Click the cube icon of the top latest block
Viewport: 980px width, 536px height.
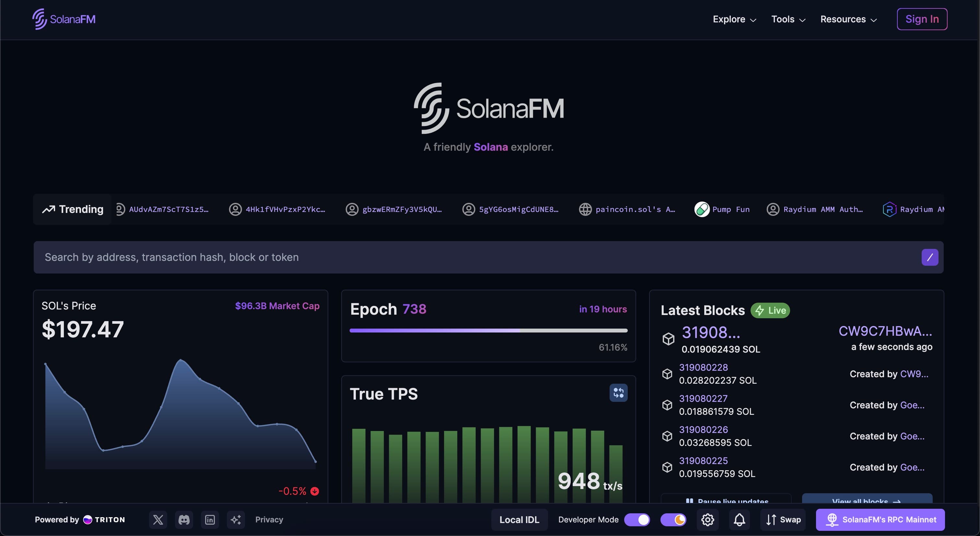click(669, 339)
